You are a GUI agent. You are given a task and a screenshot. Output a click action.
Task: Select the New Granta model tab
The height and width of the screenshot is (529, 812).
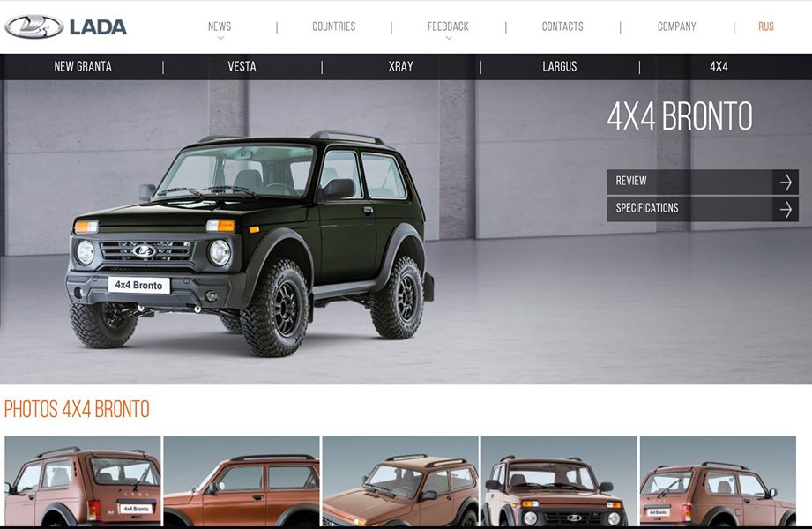point(83,66)
